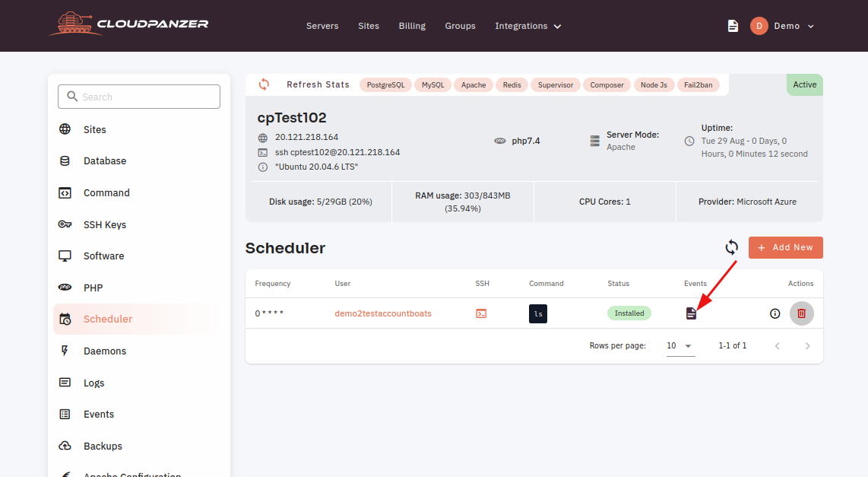Click the ssh cptest102@20.121.218.164 text
868x477 pixels.
point(337,152)
